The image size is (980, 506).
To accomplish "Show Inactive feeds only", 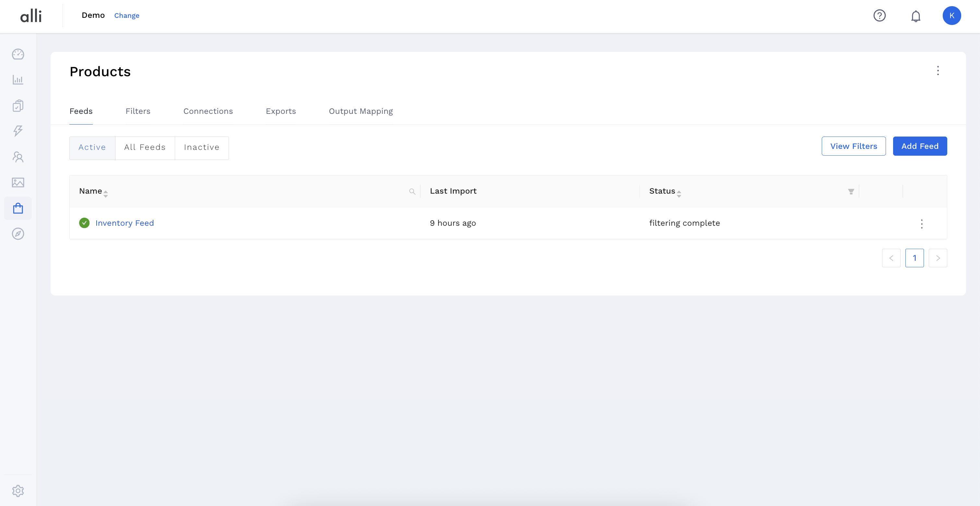I will [202, 148].
